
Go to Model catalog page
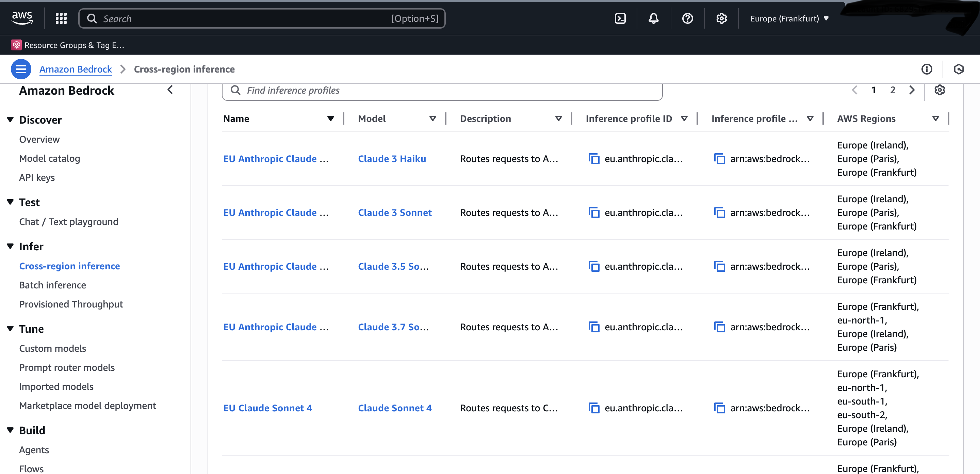pos(49,158)
